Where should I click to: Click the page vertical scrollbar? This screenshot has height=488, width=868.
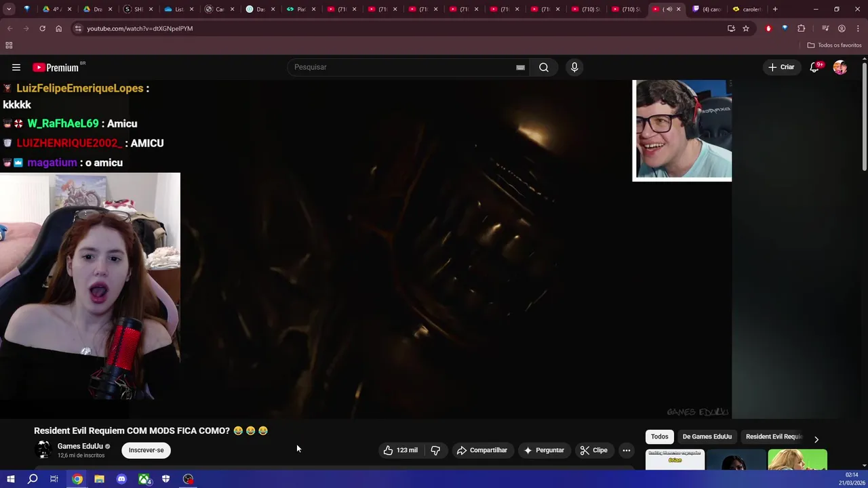[865, 115]
